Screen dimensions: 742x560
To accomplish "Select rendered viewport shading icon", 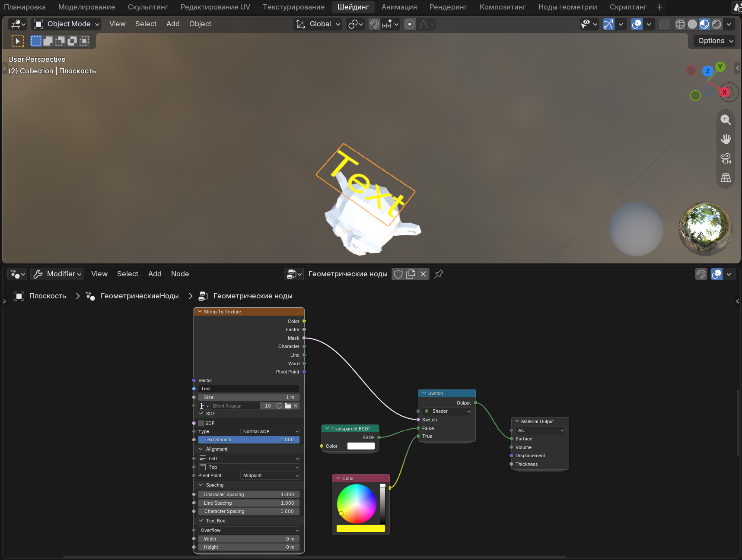I will (717, 24).
